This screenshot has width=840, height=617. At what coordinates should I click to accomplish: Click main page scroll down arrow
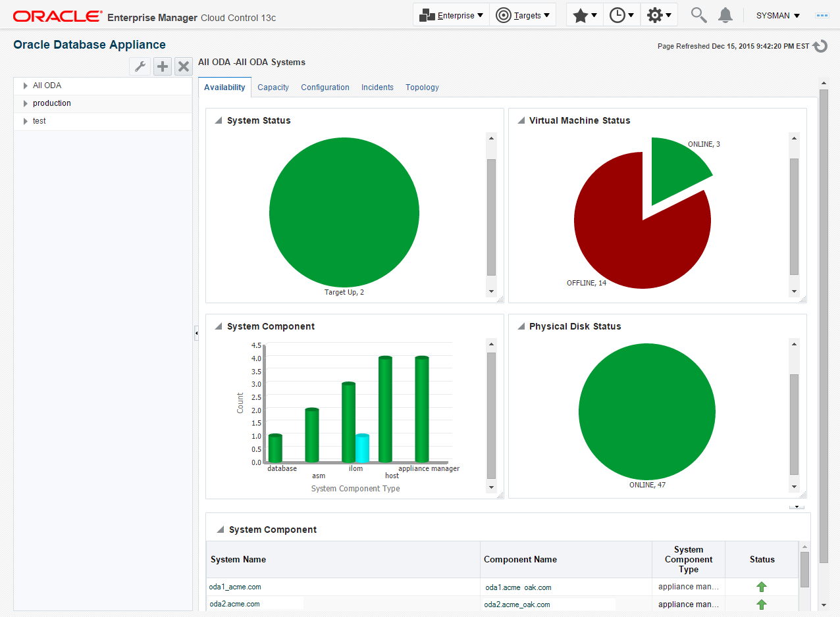pyautogui.click(x=824, y=605)
